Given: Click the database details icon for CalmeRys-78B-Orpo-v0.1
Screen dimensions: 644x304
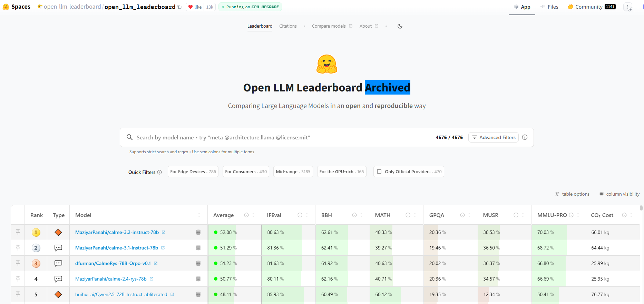Looking at the screenshot, I should (198, 263).
